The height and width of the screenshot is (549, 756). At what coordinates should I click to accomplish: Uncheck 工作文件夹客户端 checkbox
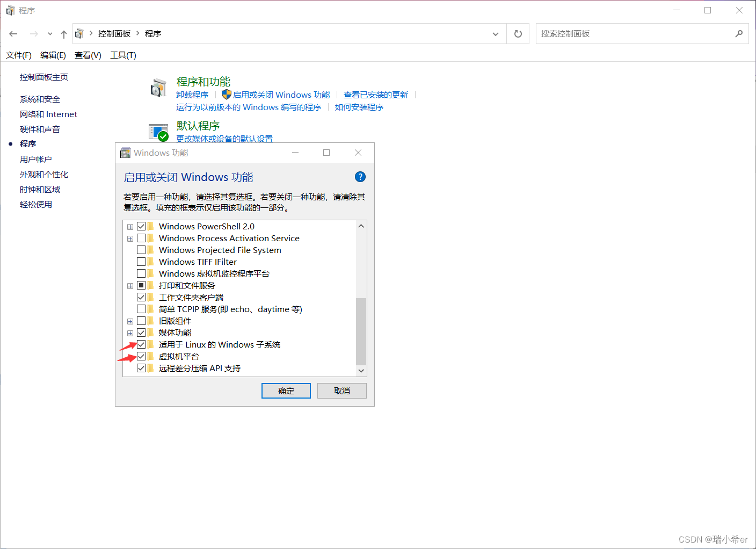[x=141, y=297]
